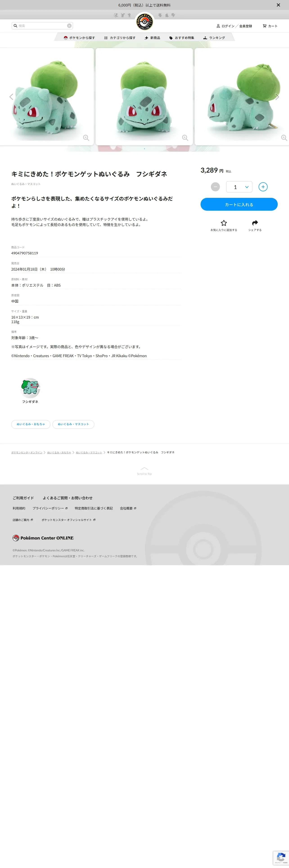Click ぬいぐるみ・おもちゃ tag button

click(x=31, y=424)
